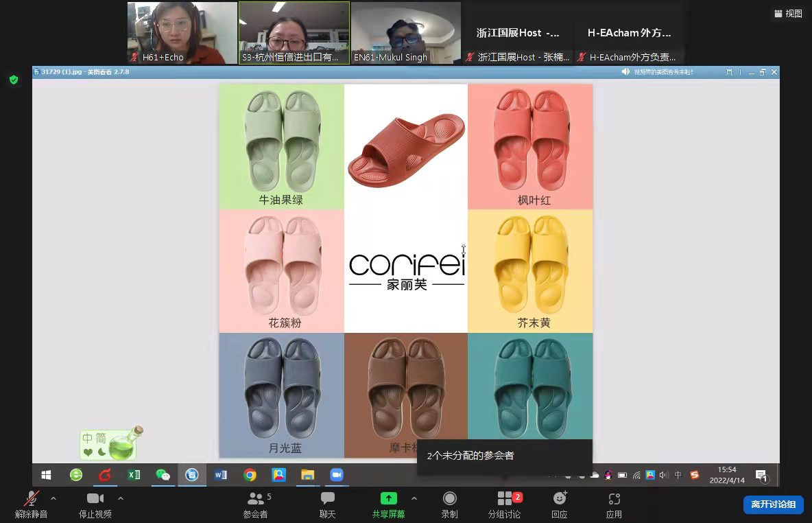Open the 回应 reactions menu
This screenshot has width=812, height=523.
(560, 504)
